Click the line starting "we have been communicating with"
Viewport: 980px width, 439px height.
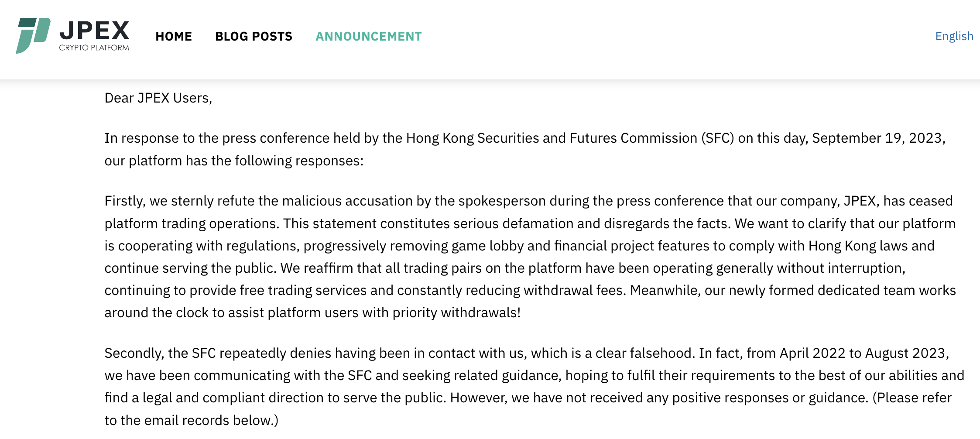[x=535, y=376]
